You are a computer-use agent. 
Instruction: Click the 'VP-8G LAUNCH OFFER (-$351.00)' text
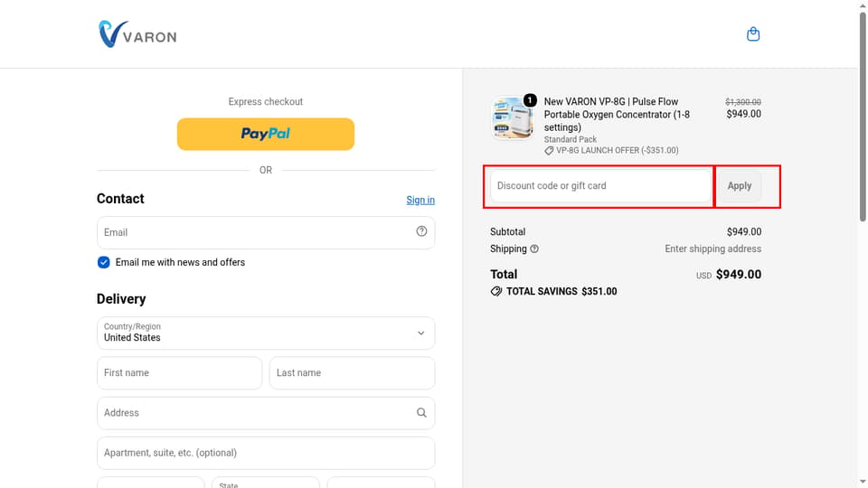click(x=618, y=151)
